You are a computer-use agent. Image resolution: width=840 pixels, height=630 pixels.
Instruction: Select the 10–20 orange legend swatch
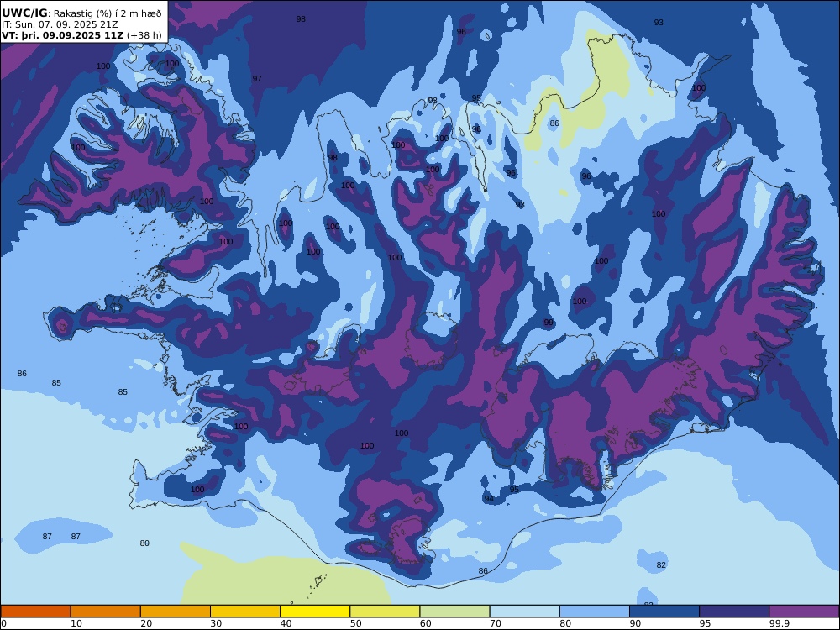106,612
